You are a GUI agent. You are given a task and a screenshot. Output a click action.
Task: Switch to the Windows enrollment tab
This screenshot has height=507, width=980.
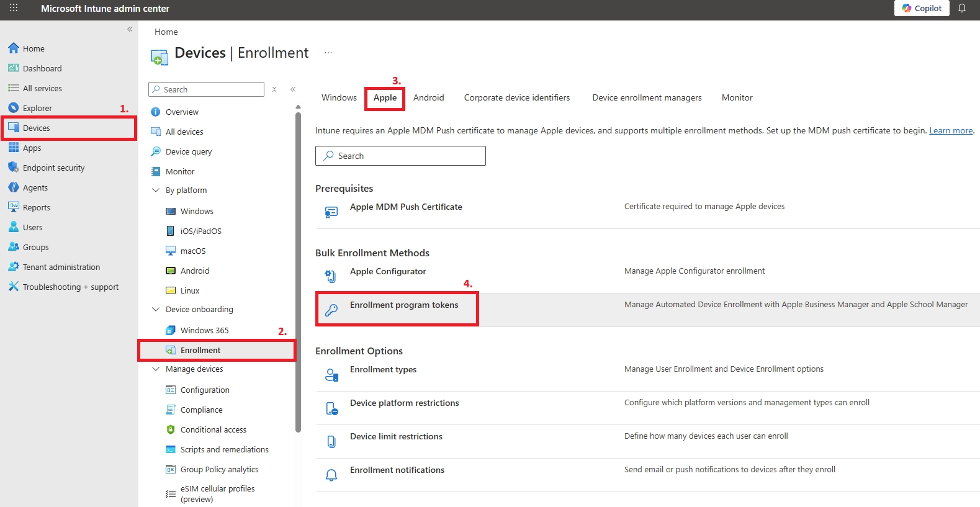[339, 97]
